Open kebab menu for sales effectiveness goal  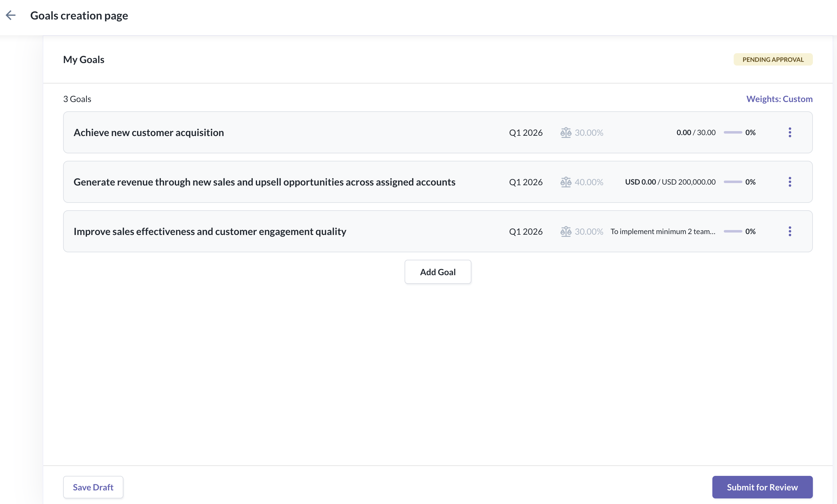click(789, 231)
